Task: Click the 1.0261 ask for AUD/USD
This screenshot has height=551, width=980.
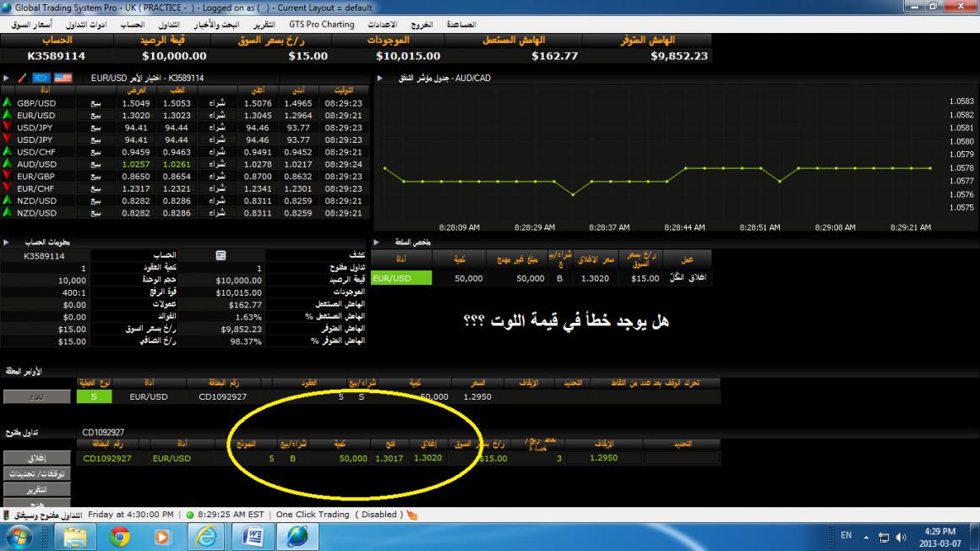Action: click(x=177, y=164)
